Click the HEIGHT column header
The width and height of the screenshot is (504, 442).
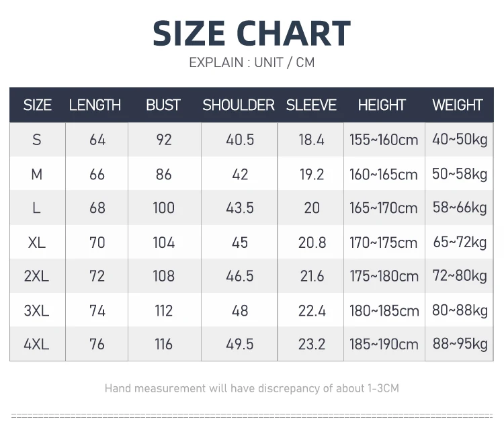tap(382, 105)
